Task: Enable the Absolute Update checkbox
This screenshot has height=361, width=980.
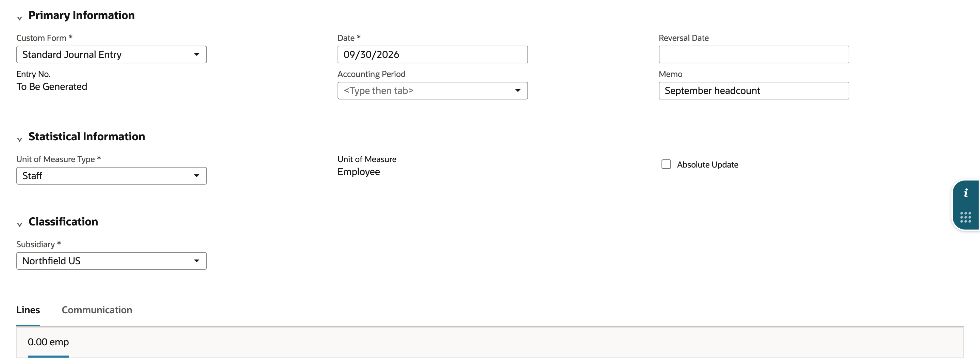Action: coord(666,164)
